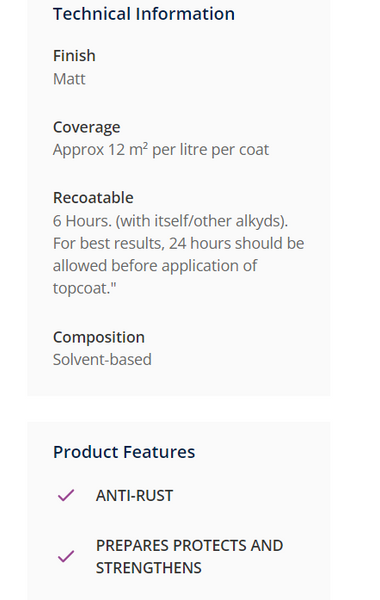
Task: Click the Matt finish value
Action: pos(69,79)
